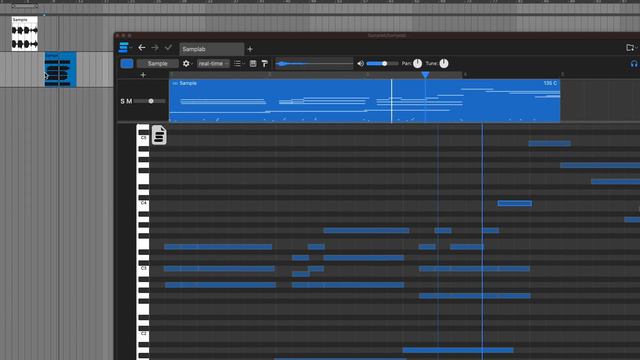
Task: Click the blue playhead marker
Action: point(425,75)
